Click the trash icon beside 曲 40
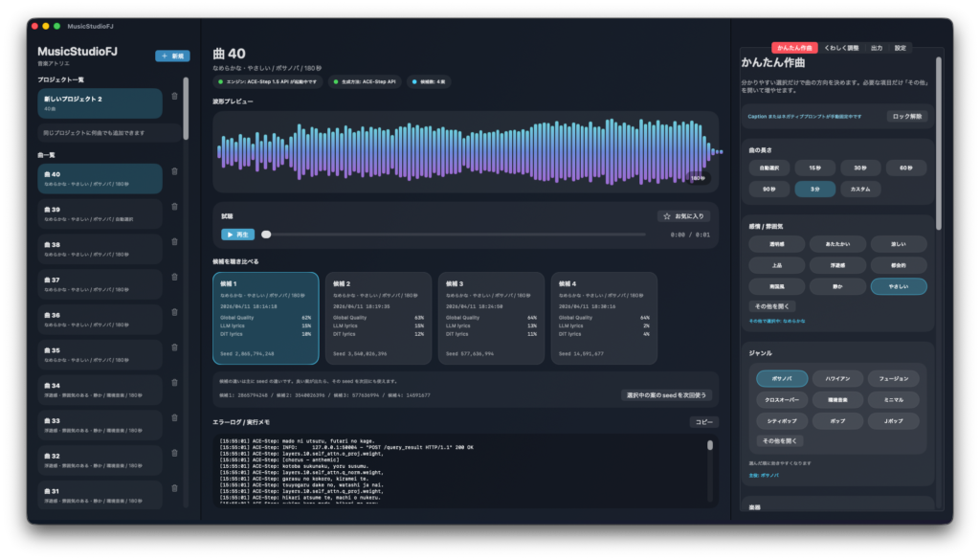 pyautogui.click(x=174, y=171)
